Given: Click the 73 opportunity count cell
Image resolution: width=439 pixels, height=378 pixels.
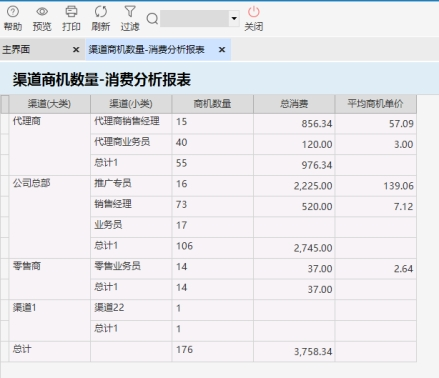Looking at the screenshot, I should (x=213, y=206).
